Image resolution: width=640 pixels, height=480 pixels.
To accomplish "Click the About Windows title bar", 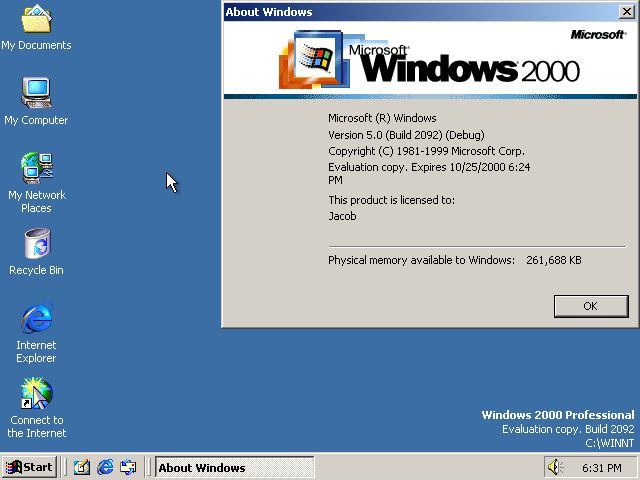I will pos(420,12).
